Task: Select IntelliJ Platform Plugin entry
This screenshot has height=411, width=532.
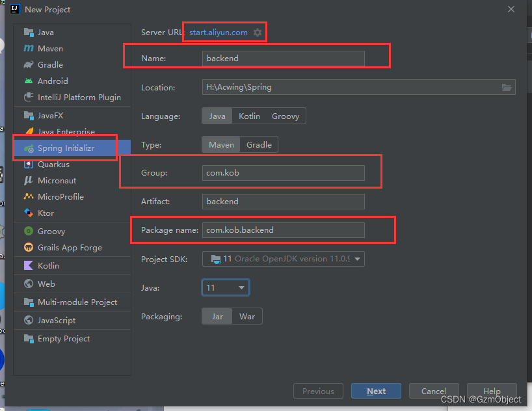Action: pyautogui.click(x=72, y=97)
